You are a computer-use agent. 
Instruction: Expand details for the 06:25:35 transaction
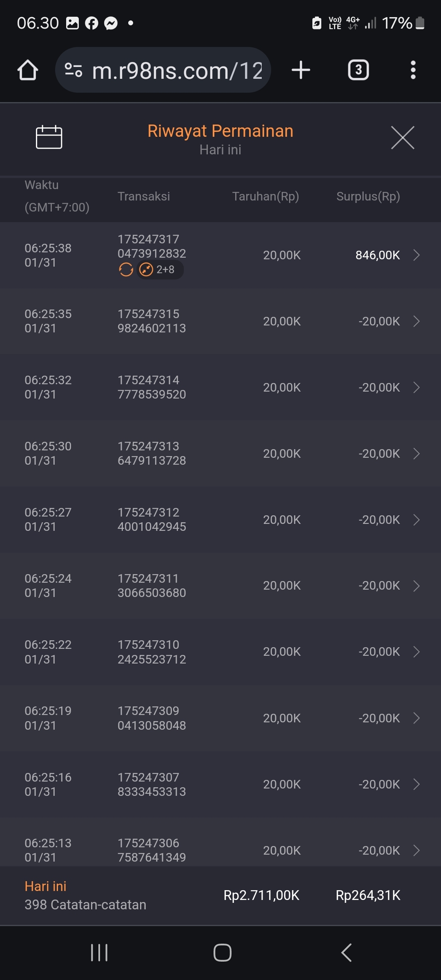point(416,321)
